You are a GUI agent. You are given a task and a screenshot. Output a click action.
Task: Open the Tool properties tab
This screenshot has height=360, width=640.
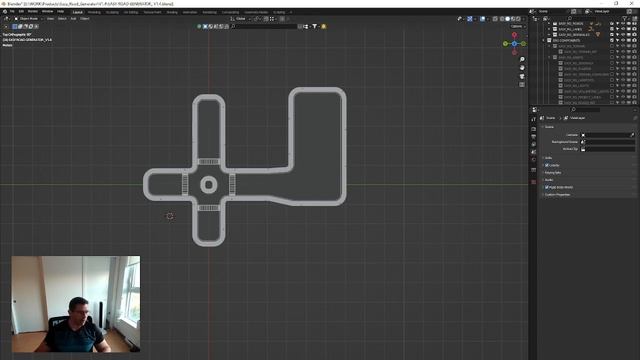[533, 120]
